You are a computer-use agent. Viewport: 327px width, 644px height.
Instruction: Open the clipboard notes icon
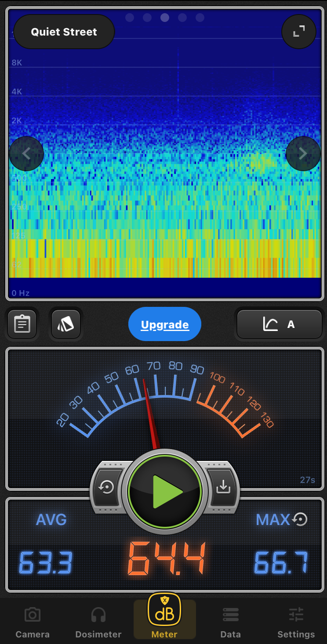(x=22, y=324)
